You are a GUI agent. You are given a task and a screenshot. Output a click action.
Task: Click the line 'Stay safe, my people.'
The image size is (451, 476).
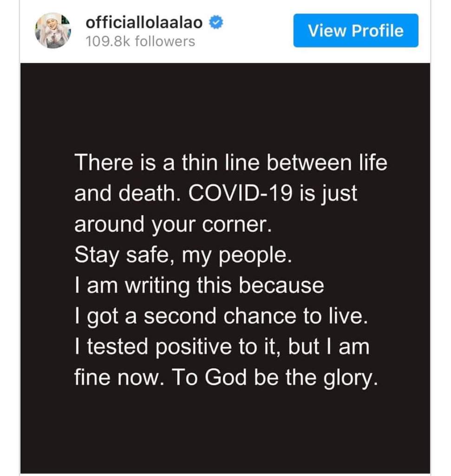pyautogui.click(x=183, y=255)
